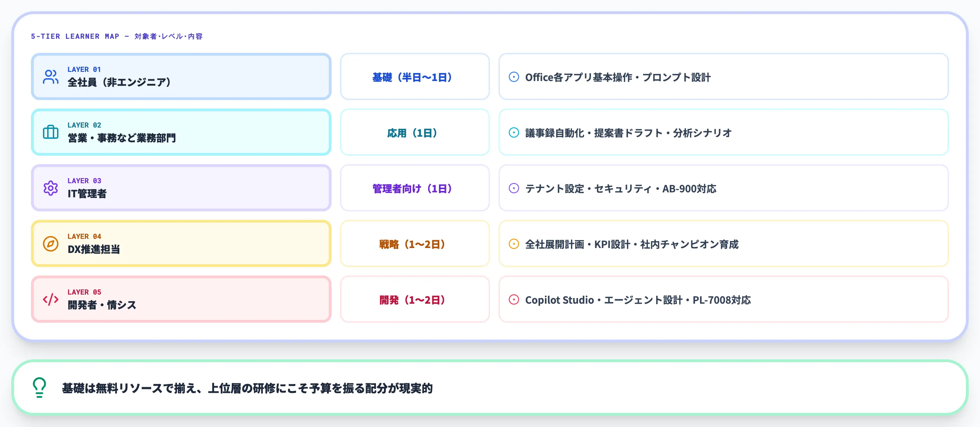Screen dimensions: 980x427
Task: Click the people icon in Layer 01
Action: 51,76
